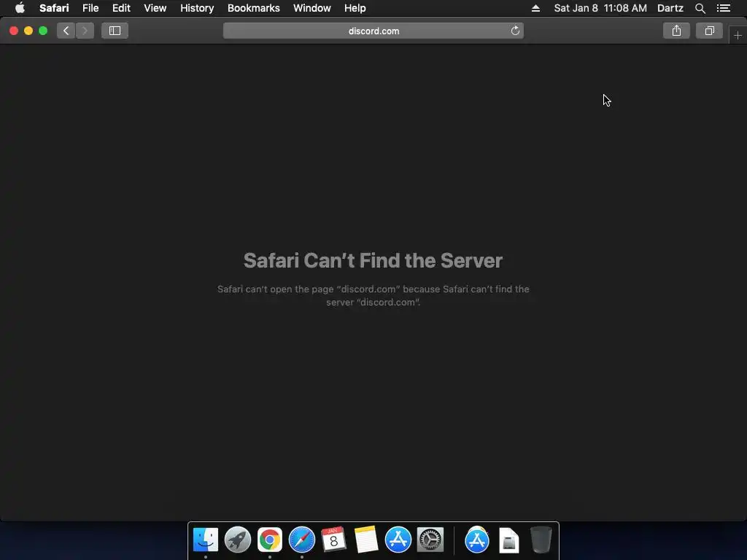Open Spotlight search magnifier

click(700, 8)
